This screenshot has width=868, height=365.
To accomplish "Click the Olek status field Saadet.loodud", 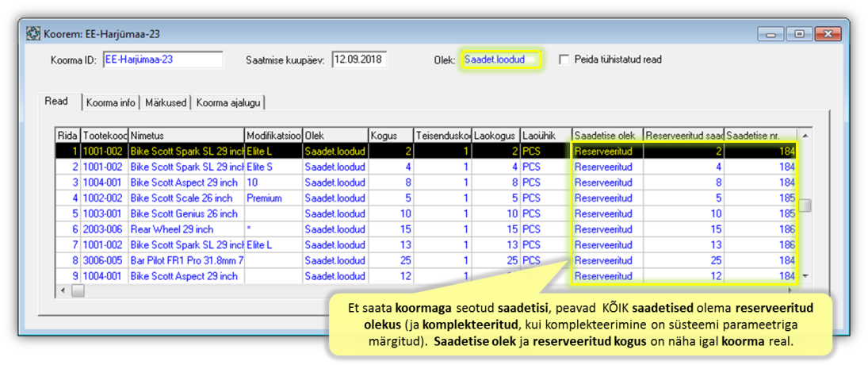I will tap(501, 60).
